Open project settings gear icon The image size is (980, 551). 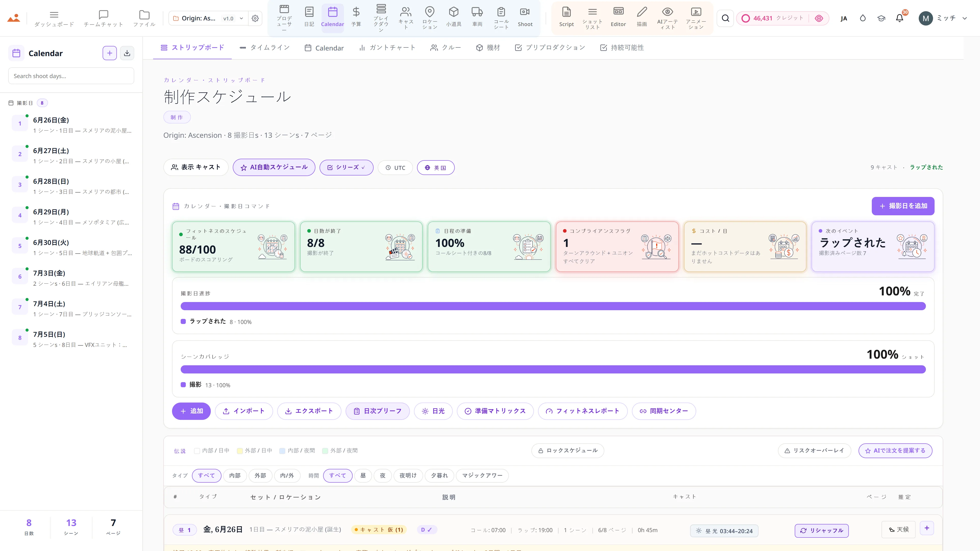(x=255, y=18)
